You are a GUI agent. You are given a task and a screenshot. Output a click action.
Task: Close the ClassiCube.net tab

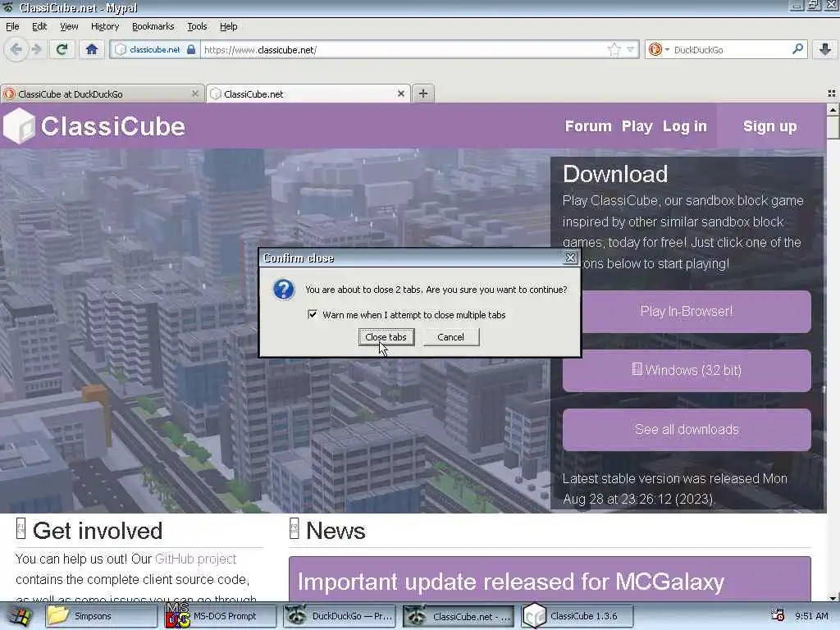(400, 94)
